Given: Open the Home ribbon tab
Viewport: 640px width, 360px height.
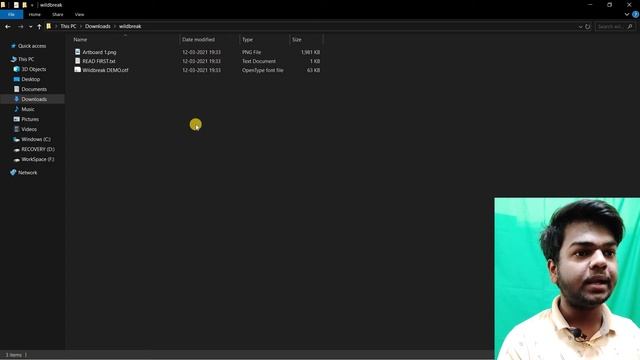Looking at the screenshot, I should click(x=35, y=14).
